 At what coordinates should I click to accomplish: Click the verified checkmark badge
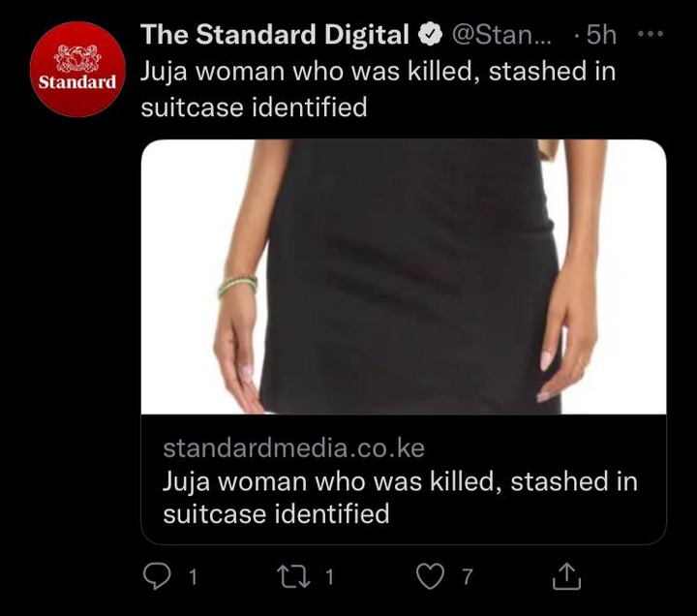click(x=430, y=34)
